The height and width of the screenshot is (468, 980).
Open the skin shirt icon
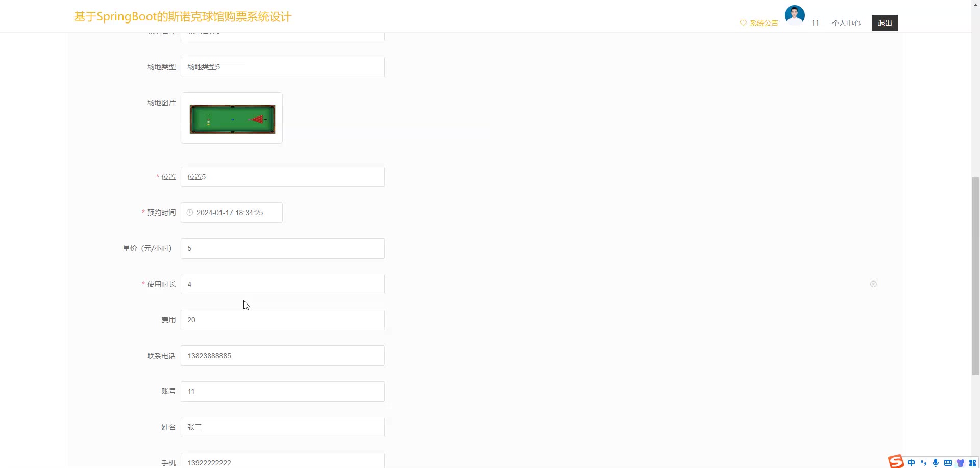pyautogui.click(x=960, y=463)
